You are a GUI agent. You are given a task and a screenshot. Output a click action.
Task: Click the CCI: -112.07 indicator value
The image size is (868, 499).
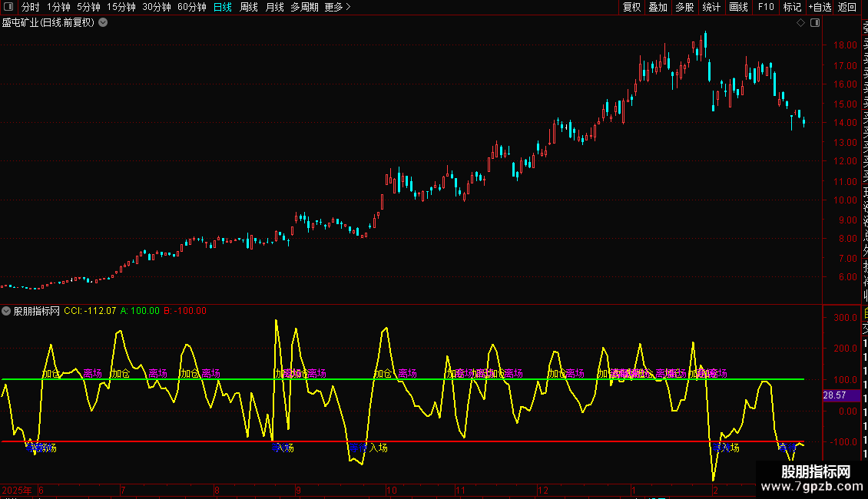click(x=90, y=311)
